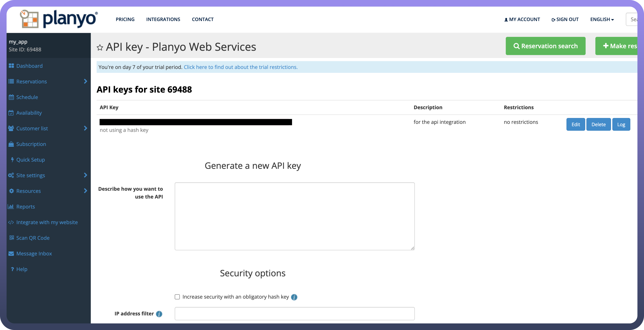Image resolution: width=644 pixels, height=330 pixels.
Task: Click the Schedule calendar icon
Action: [11, 97]
